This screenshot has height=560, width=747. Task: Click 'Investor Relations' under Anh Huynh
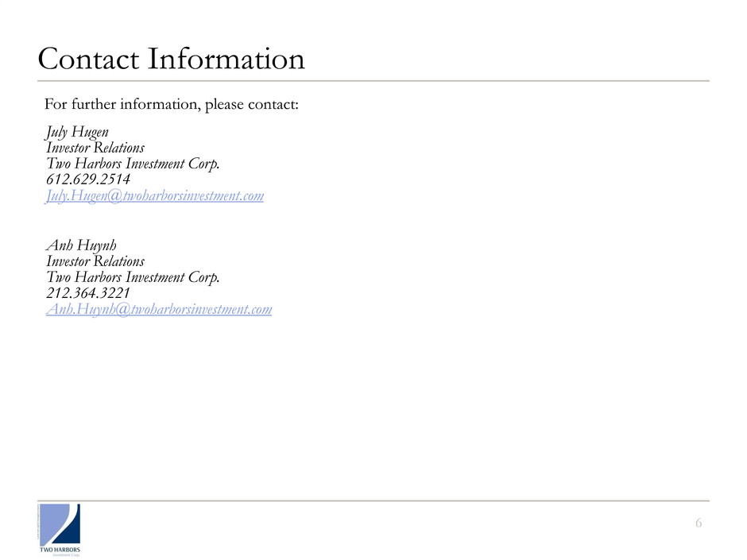pyautogui.click(x=95, y=261)
